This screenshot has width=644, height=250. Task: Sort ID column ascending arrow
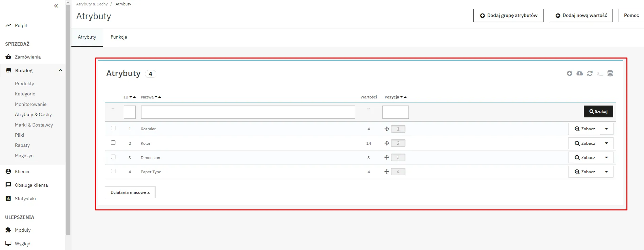click(134, 97)
